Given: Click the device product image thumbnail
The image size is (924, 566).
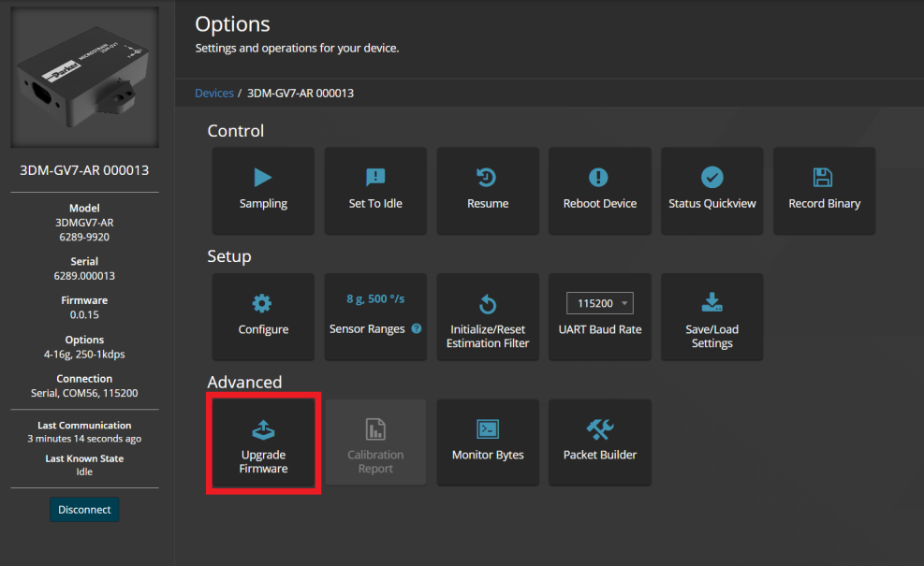Looking at the screenshot, I should (x=85, y=78).
